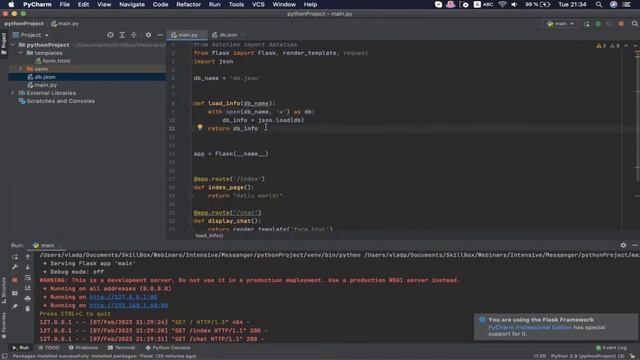
Task: Switch to the db.json editor tab
Action: [x=227, y=35]
